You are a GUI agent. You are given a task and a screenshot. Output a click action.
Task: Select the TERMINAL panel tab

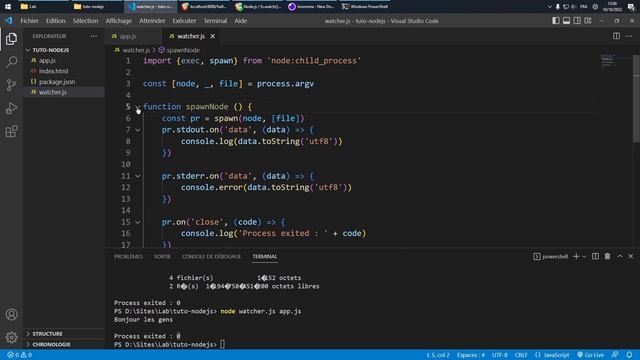click(x=264, y=256)
